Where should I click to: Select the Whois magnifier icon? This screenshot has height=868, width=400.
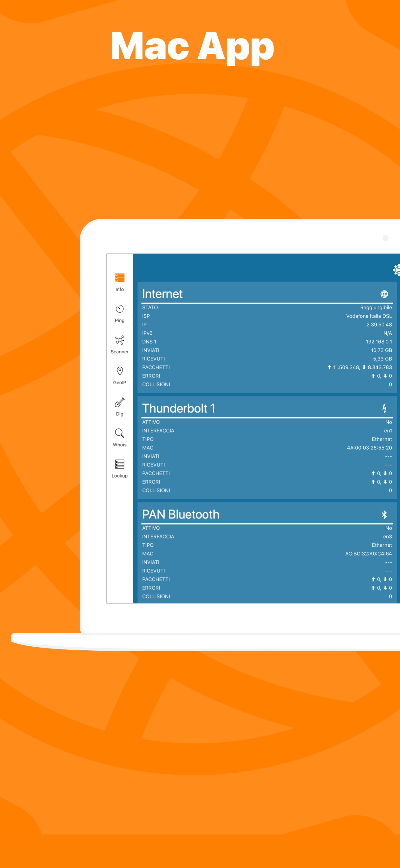119,433
